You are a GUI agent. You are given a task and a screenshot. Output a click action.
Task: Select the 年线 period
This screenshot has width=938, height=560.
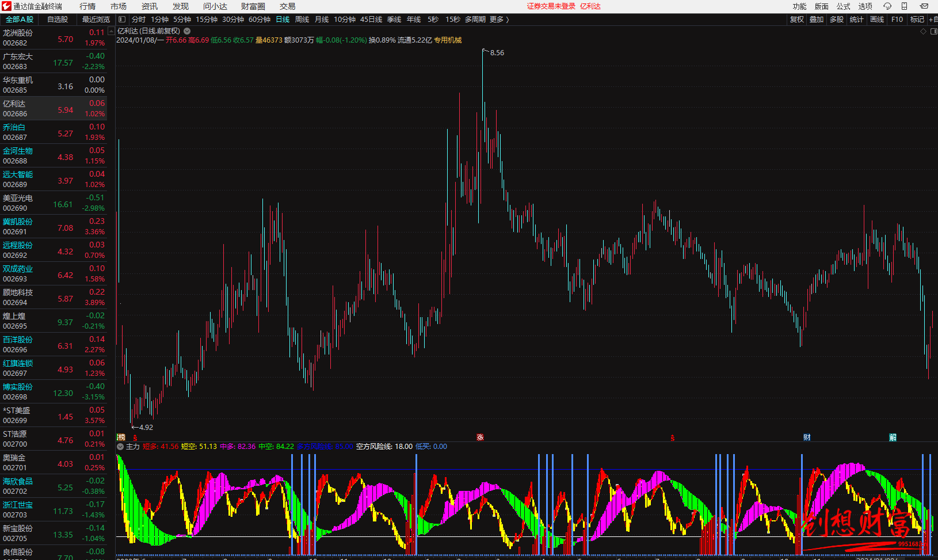click(x=414, y=20)
